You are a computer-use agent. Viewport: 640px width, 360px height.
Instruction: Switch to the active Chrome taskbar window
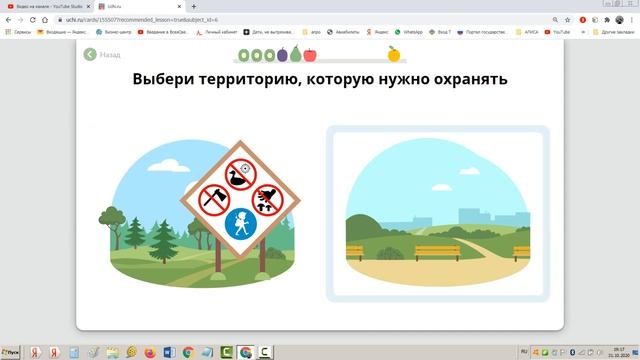[x=245, y=352]
